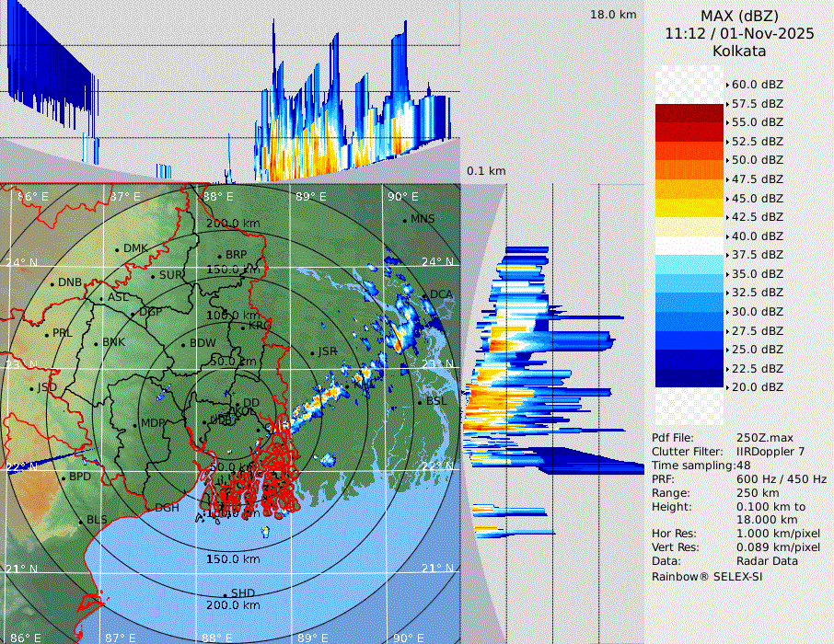
Task: Select the Rainbow SELEX-SI text
Action: click(707, 576)
